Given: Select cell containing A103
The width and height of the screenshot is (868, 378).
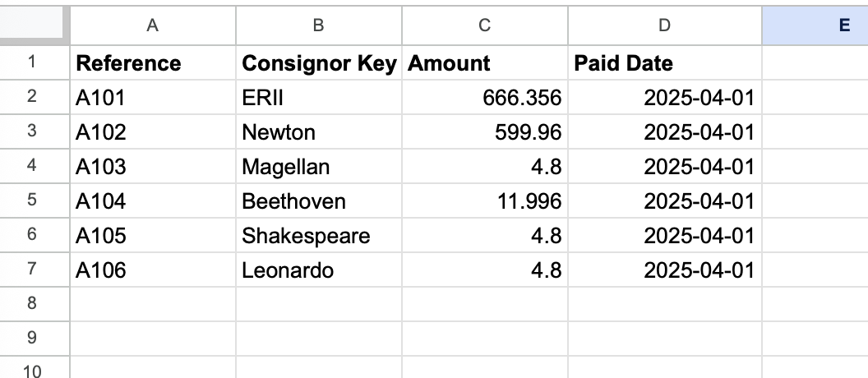Looking at the screenshot, I should [152, 167].
